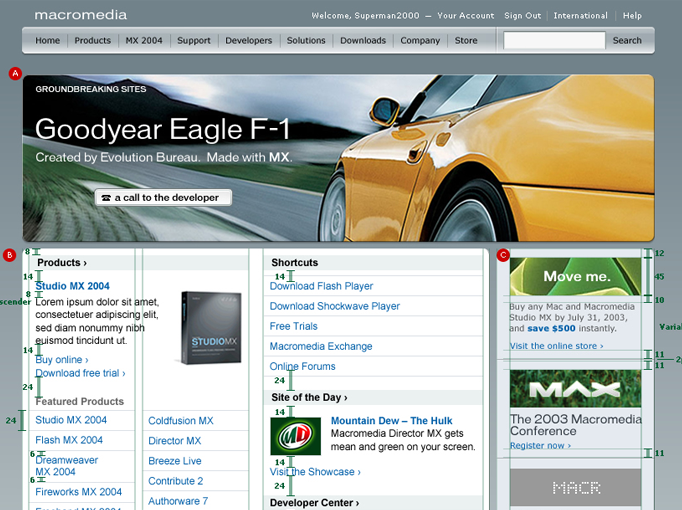Screen dimensions: 682x510
Task: Open the green Move me banner
Action: coord(575,276)
